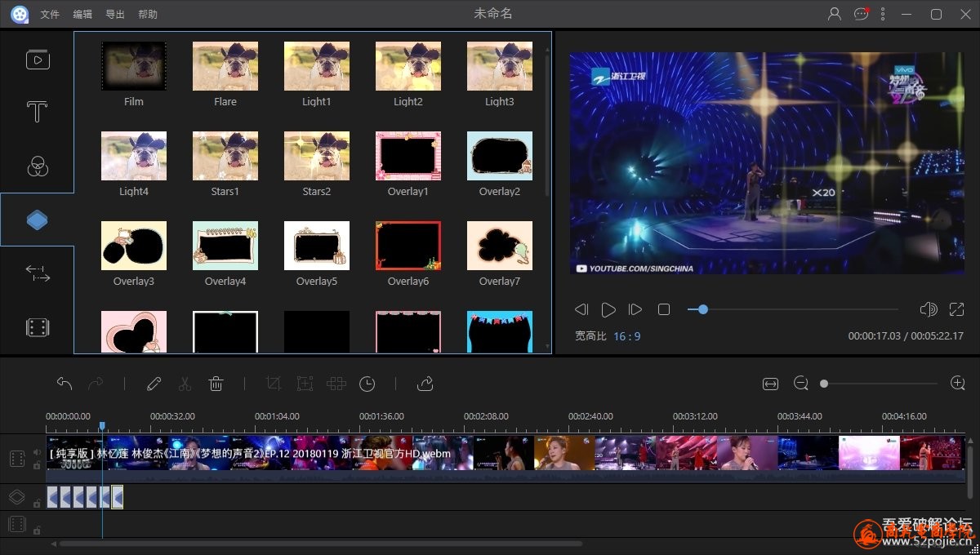
Task: Click the overlay track layers icon
Action: tap(17, 496)
